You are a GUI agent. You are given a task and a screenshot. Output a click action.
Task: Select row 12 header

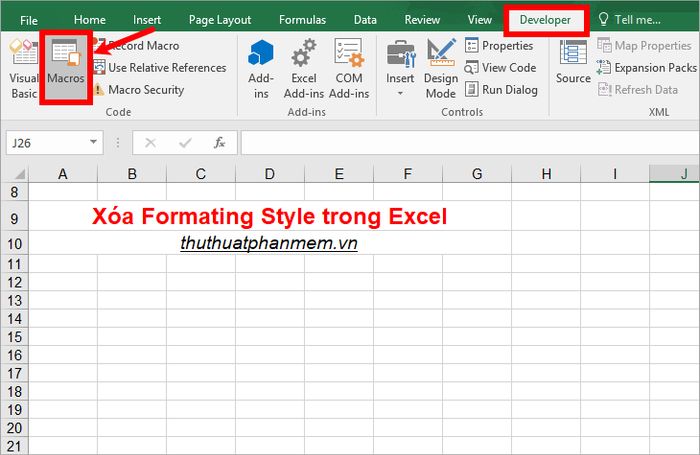coord(14,282)
